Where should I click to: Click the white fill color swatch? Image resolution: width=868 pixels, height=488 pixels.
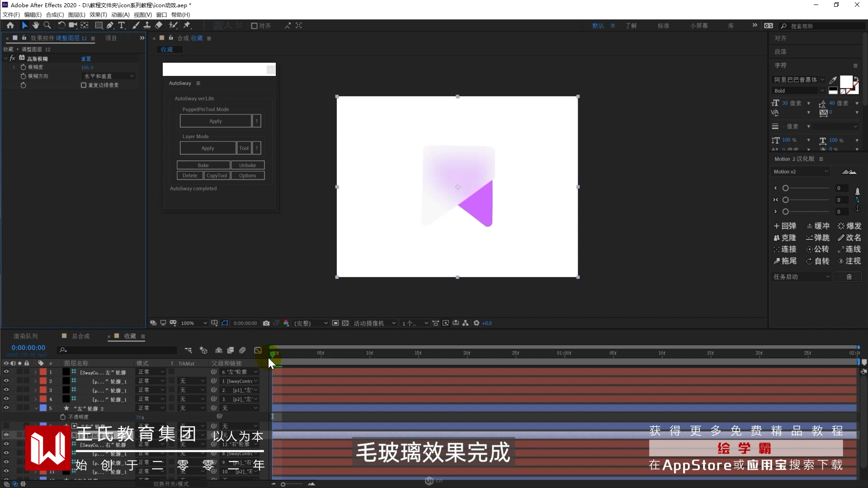click(x=846, y=82)
